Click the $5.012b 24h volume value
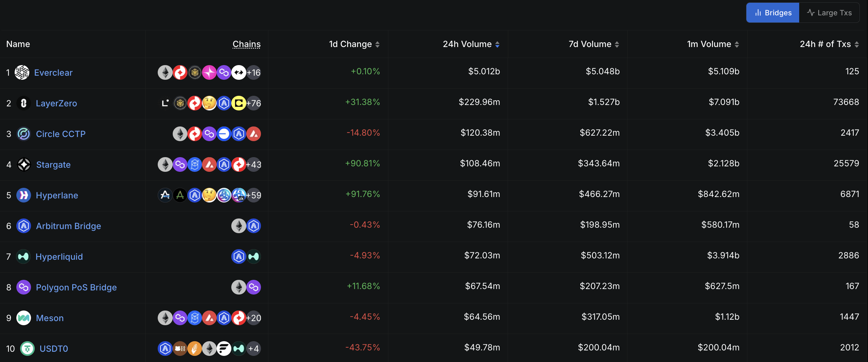This screenshot has height=362, width=868. pos(484,71)
